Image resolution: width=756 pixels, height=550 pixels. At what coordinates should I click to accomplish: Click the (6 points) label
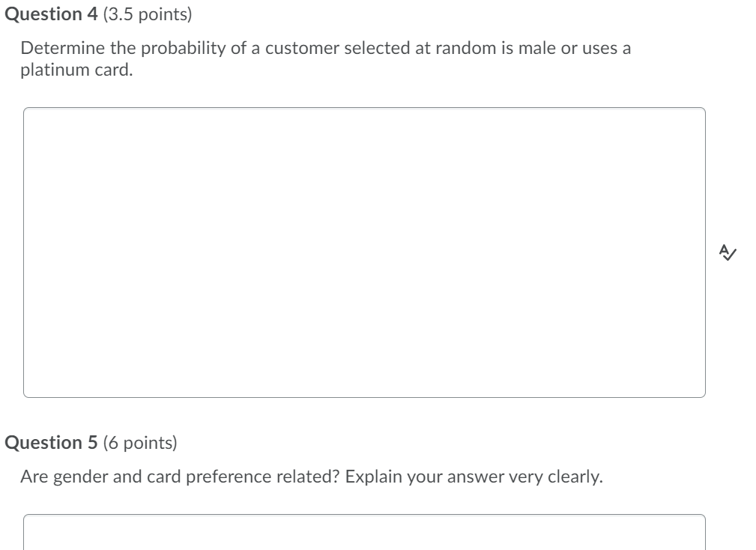pos(140,443)
